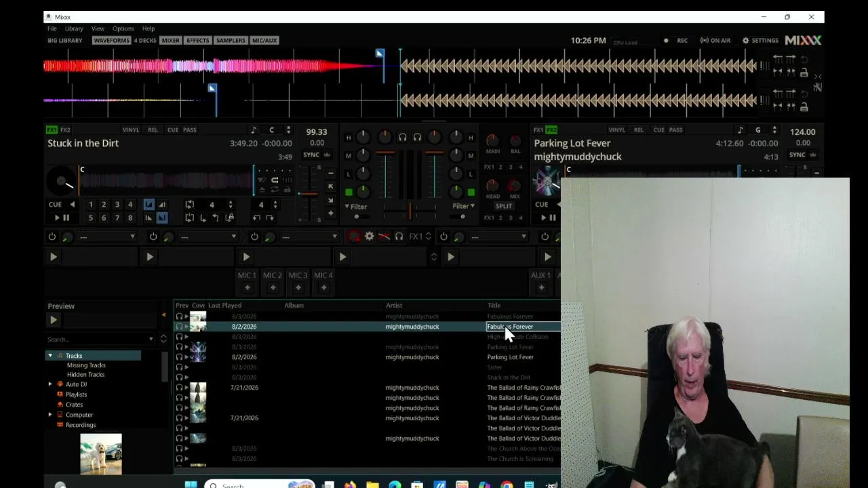Collapse the Tracks tree node
This screenshot has height=488, width=868.
click(50, 356)
